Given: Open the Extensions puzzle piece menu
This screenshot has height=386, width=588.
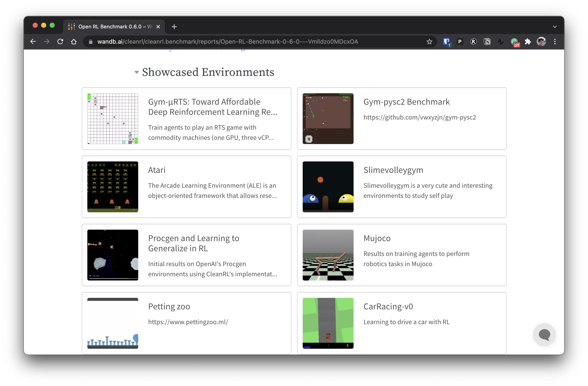Looking at the screenshot, I should [528, 42].
